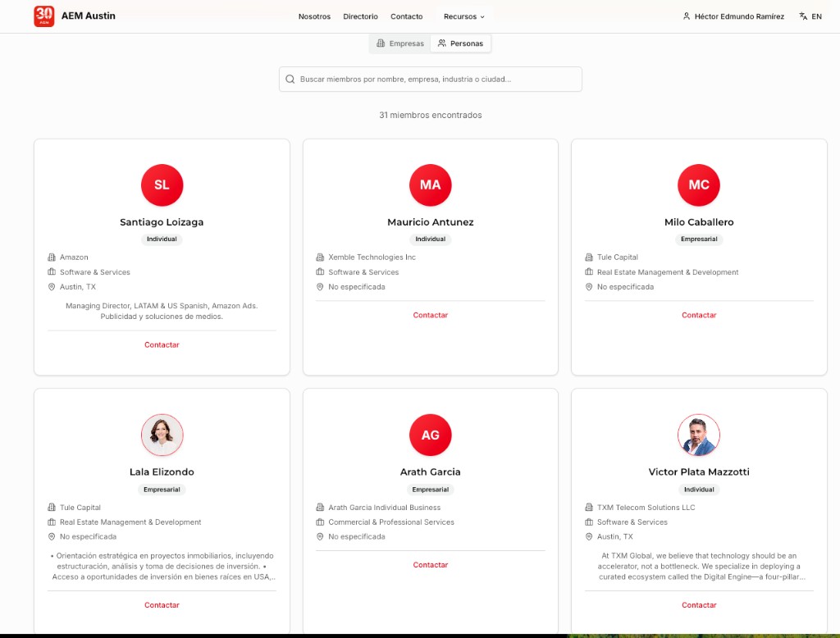Click the user profile icon beside Héctor Edmundo Ramírez
840x638 pixels.
(687, 16)
